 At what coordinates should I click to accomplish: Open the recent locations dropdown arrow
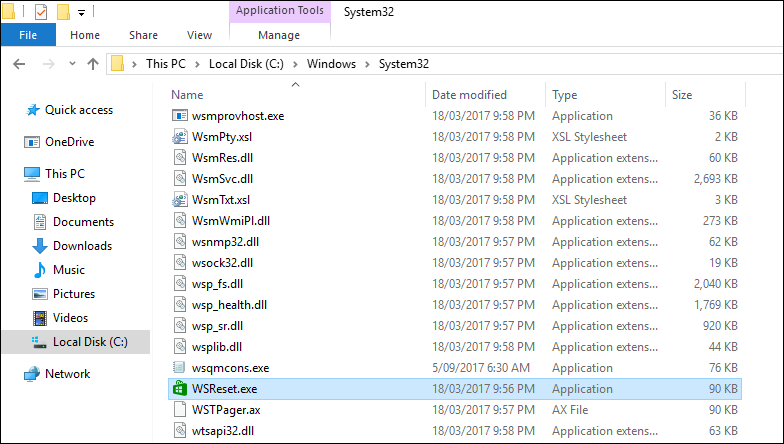tap(72, 64)
